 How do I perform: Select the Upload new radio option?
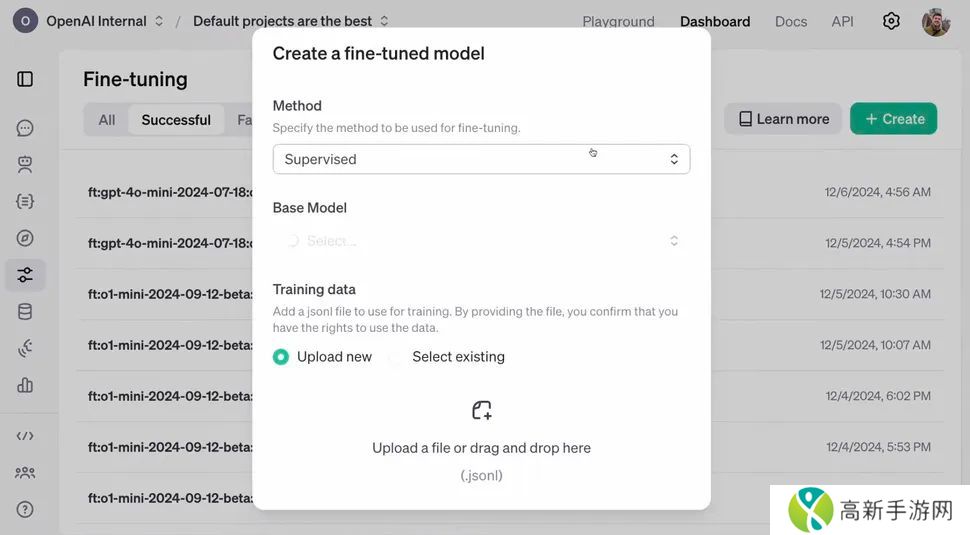(x=281, y=357)
